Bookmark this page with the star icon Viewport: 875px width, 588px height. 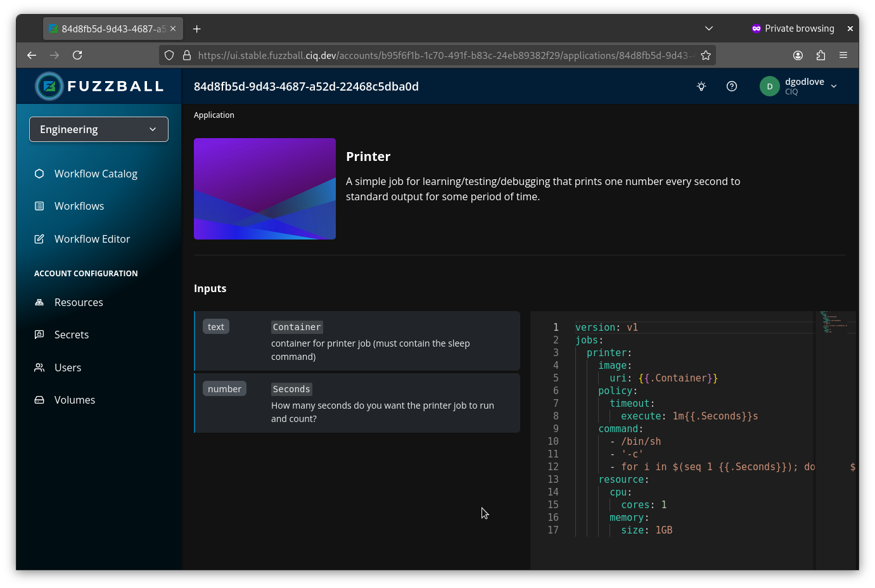pos(706,55)
